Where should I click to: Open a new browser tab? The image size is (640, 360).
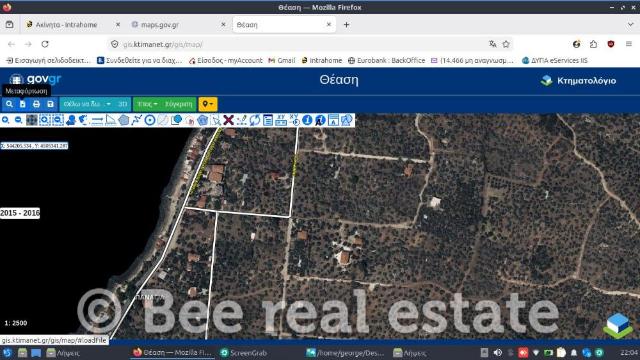tap(346, 24)
